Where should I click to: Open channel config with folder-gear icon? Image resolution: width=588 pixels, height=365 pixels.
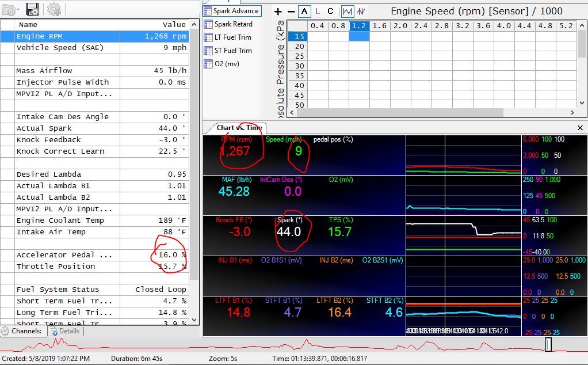(8, 10)
